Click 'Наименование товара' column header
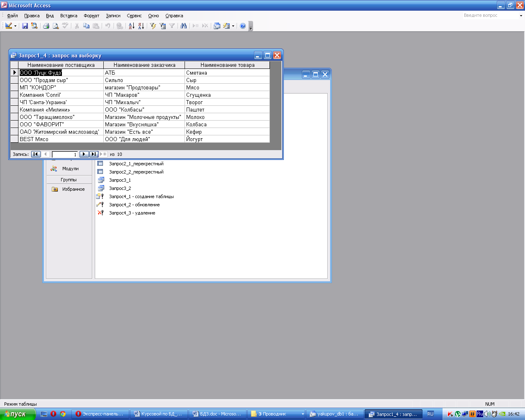 point(227,65)
